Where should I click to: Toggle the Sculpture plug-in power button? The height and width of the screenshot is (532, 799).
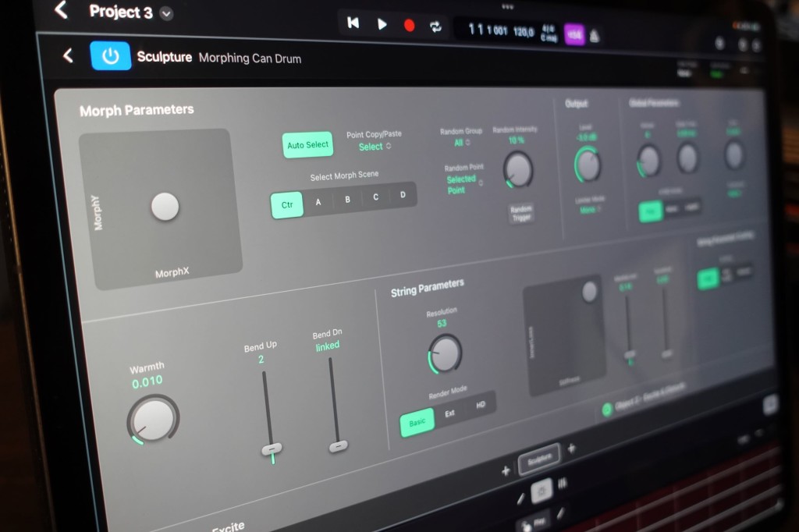pyautogui.click(x=111, y=56)
